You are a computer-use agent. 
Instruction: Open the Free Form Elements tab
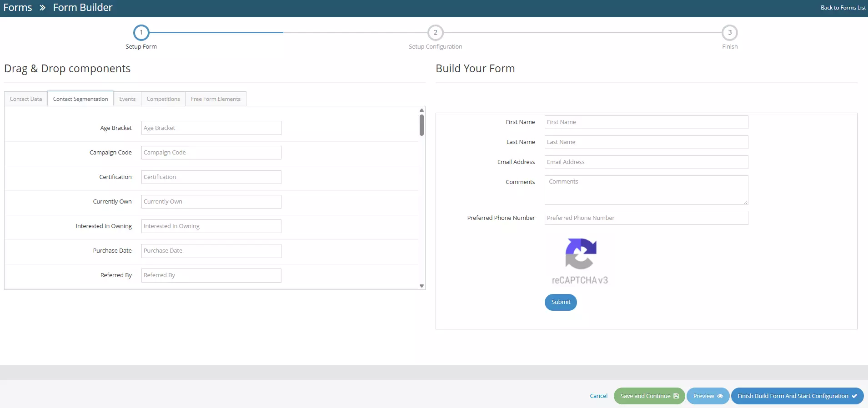(x=216, y=99)
